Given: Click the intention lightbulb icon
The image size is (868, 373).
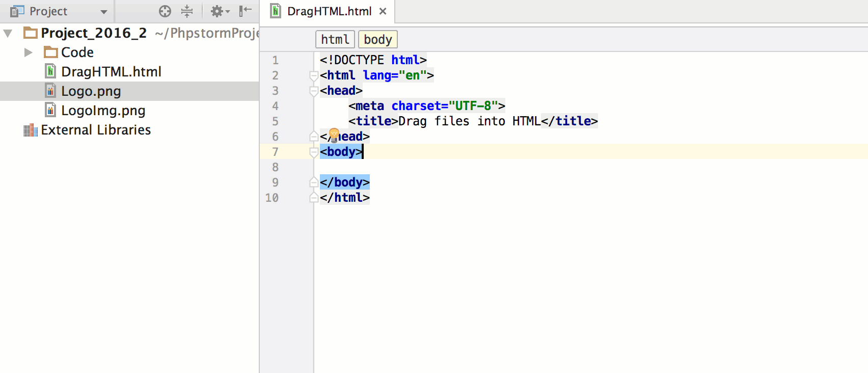Looking at the screenshot, I should 334,135.
